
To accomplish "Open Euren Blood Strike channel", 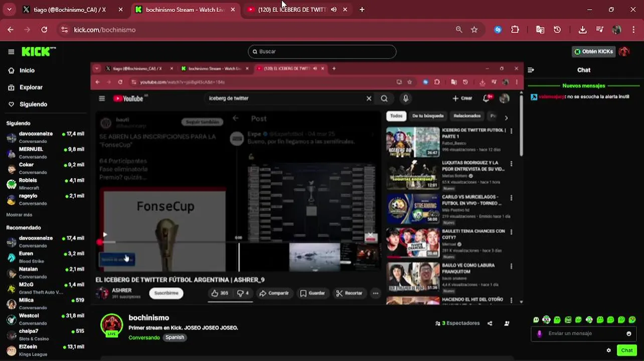I will 45,257.
